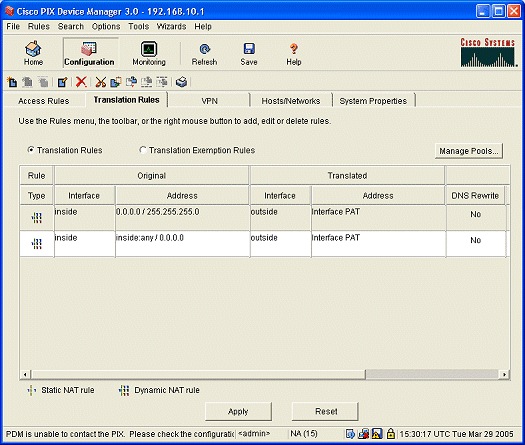The height and width of the screenshot is (445, 525).
Task: Print the rules table
Action: 181,82
